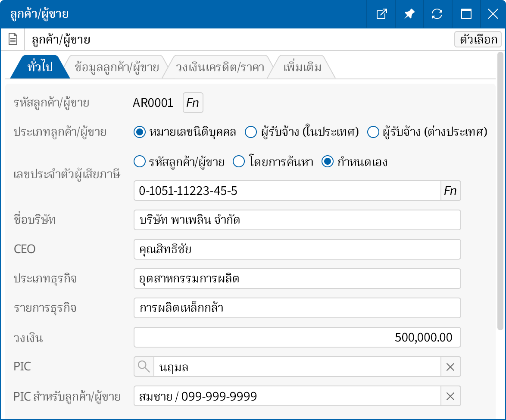The image size is (506, 420).
Task: Go to the เพิ่มเติม tab
Action: 302,68
